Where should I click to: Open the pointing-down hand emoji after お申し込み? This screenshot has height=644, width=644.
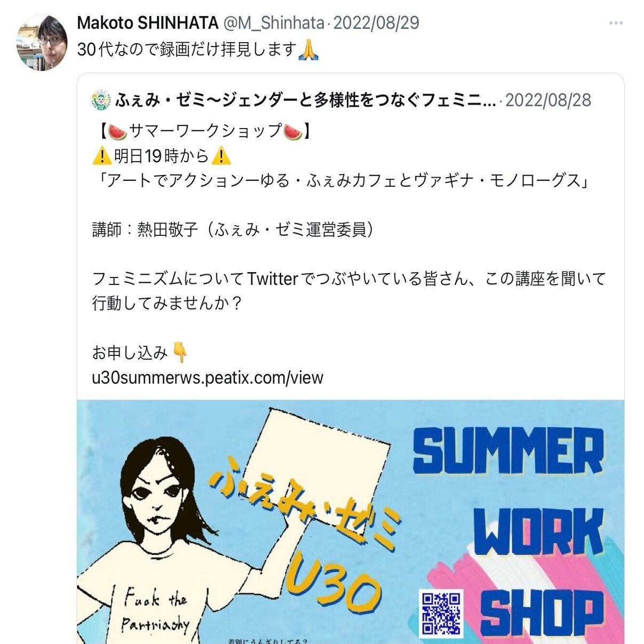pos(180,353)
